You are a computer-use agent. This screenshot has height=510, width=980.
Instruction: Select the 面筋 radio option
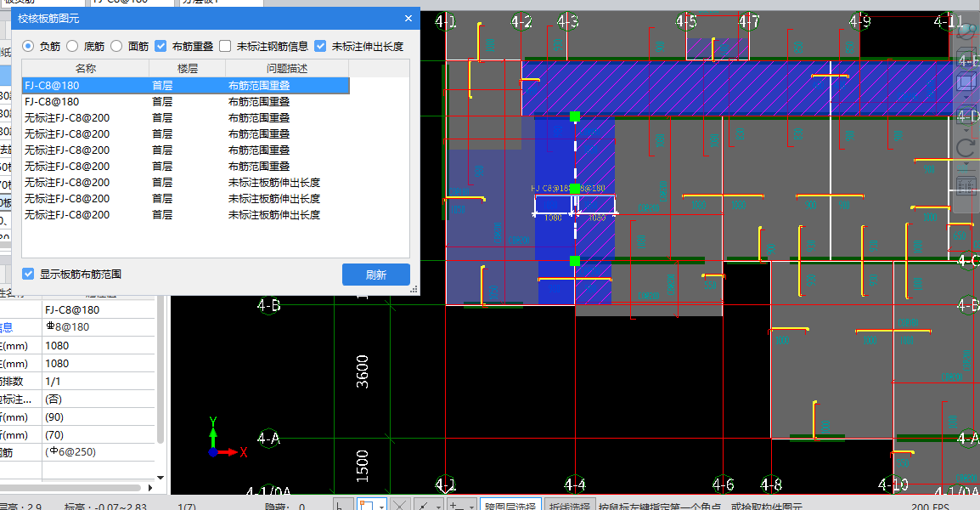116,46
